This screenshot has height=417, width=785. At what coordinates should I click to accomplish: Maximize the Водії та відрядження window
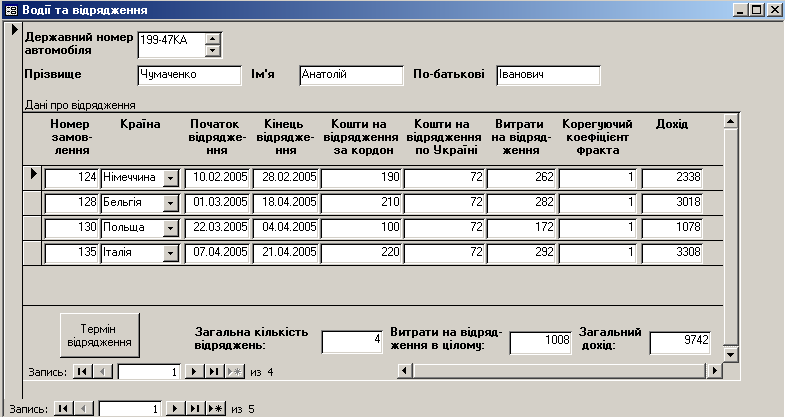(x=757, y=10)
